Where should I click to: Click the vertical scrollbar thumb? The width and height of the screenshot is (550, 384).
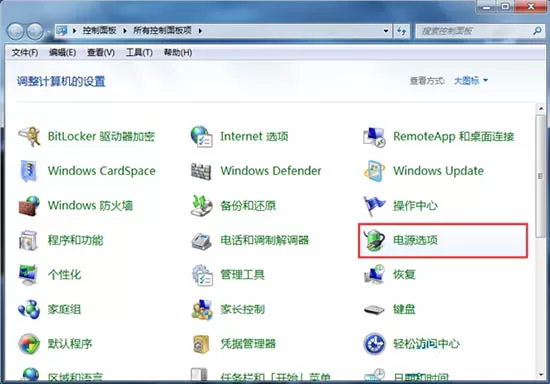(541, 176)
